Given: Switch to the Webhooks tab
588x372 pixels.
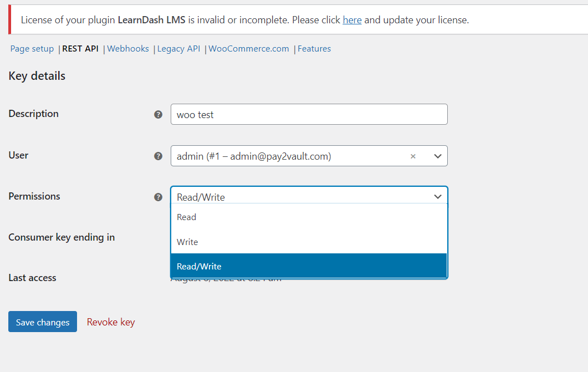Looking at the screenshot, I should click(x=128, y=49).
